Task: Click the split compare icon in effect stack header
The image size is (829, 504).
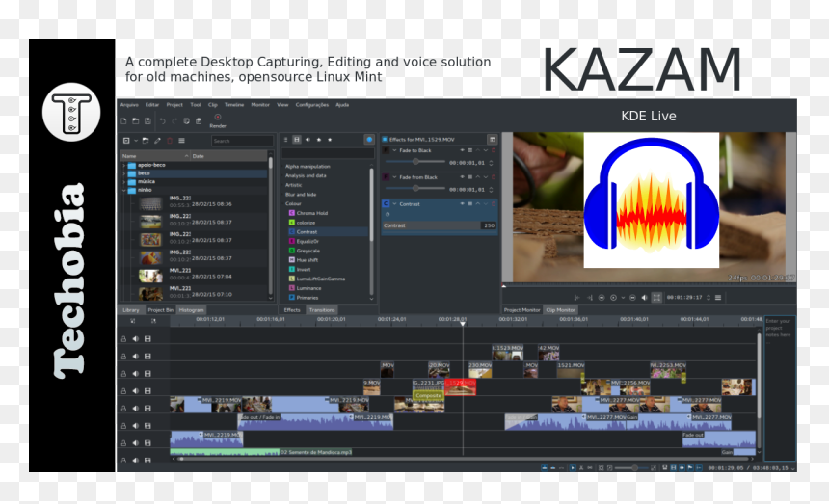Action: coord(492,140)
